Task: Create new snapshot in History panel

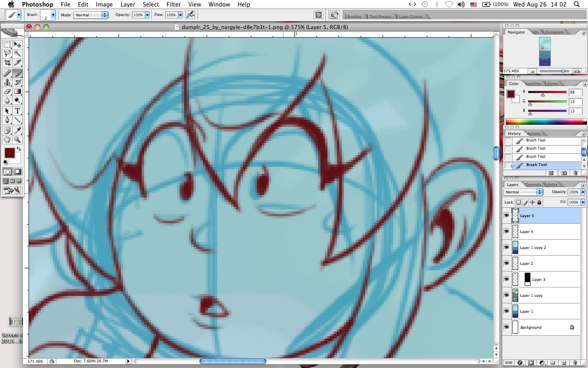Action: point(564,173)
